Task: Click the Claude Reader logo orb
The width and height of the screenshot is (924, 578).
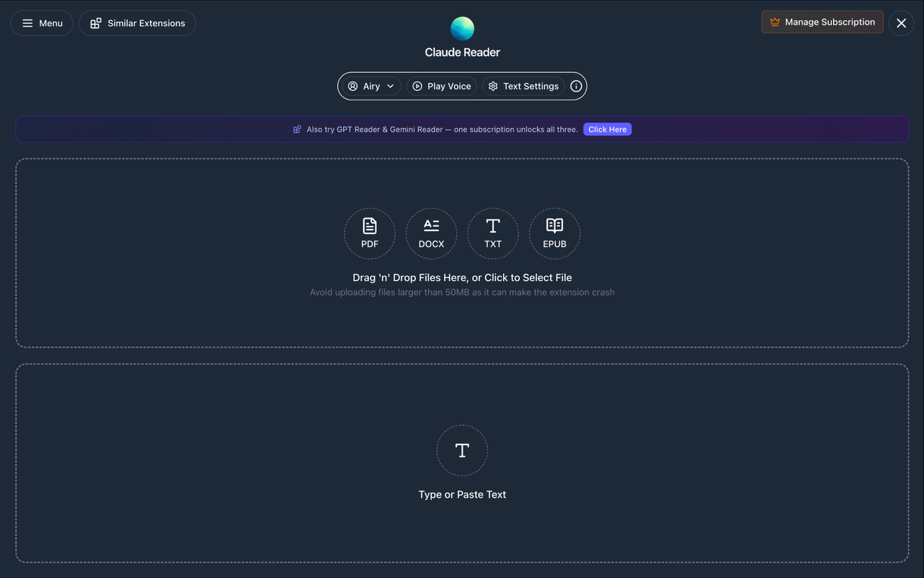Action: click(462, 29)
